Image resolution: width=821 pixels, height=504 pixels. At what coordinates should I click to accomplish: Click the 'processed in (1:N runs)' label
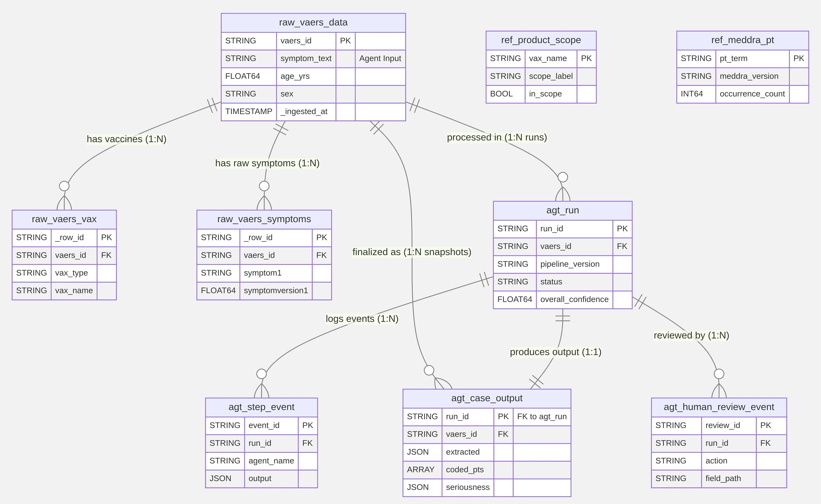point(497,137)
